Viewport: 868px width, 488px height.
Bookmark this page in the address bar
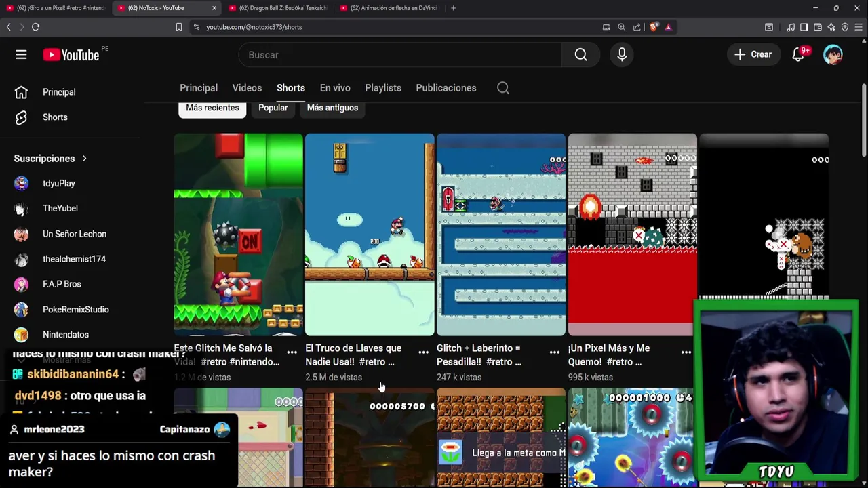[179, 27]
